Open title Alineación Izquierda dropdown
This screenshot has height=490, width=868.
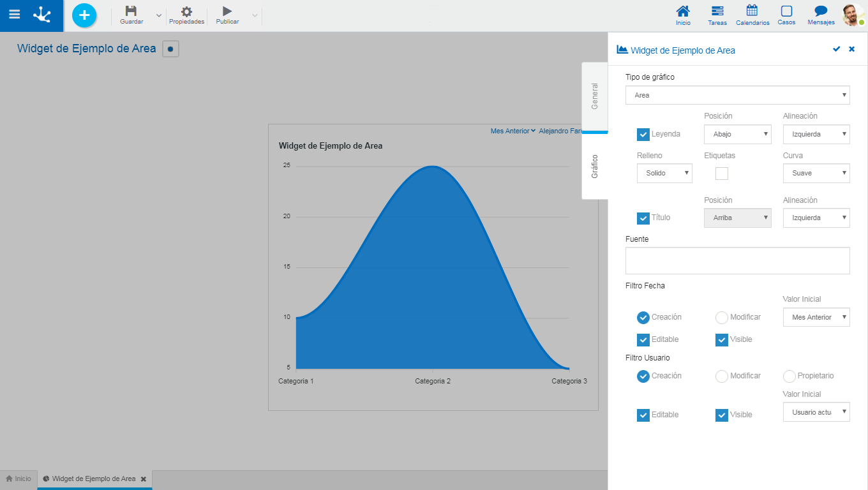click(x=816, y=218)
